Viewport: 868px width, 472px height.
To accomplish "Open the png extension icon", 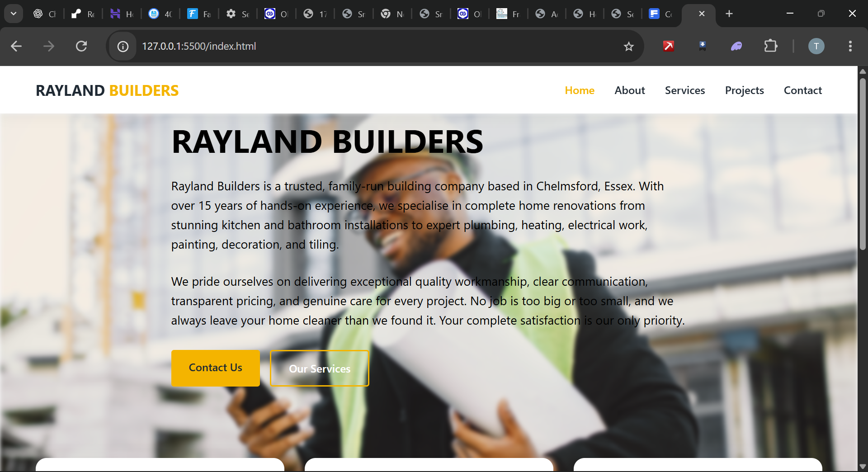I will point(703,46).
